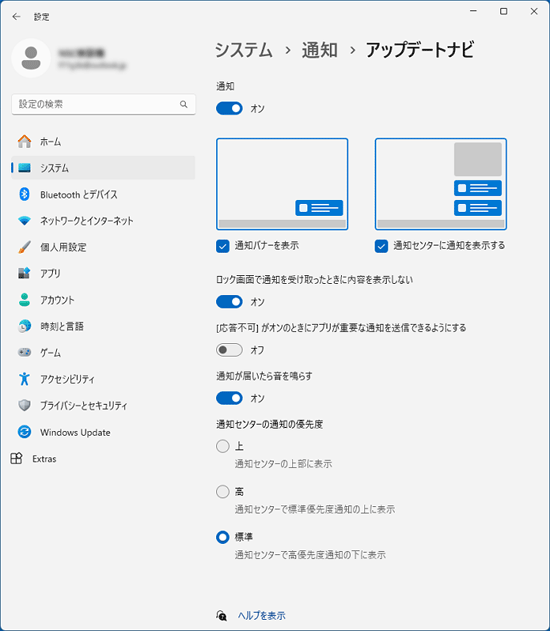Open アクセシビリティ settings page
550x631 pixels.
(103, 379)
